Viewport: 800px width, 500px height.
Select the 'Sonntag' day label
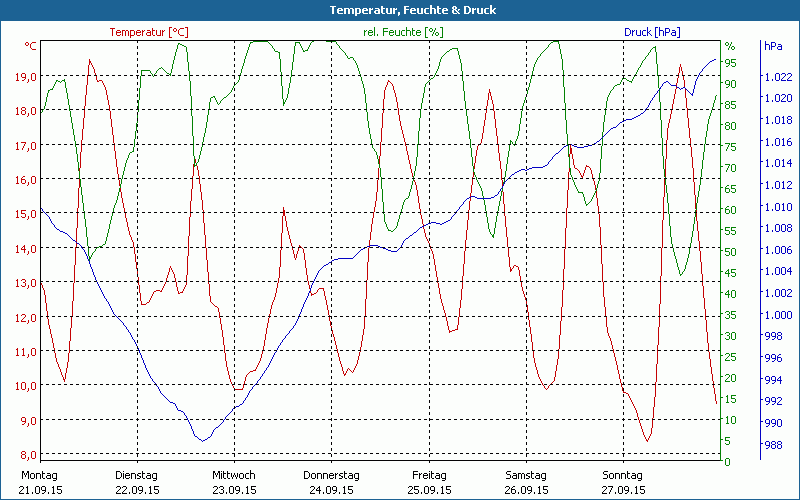623,475
